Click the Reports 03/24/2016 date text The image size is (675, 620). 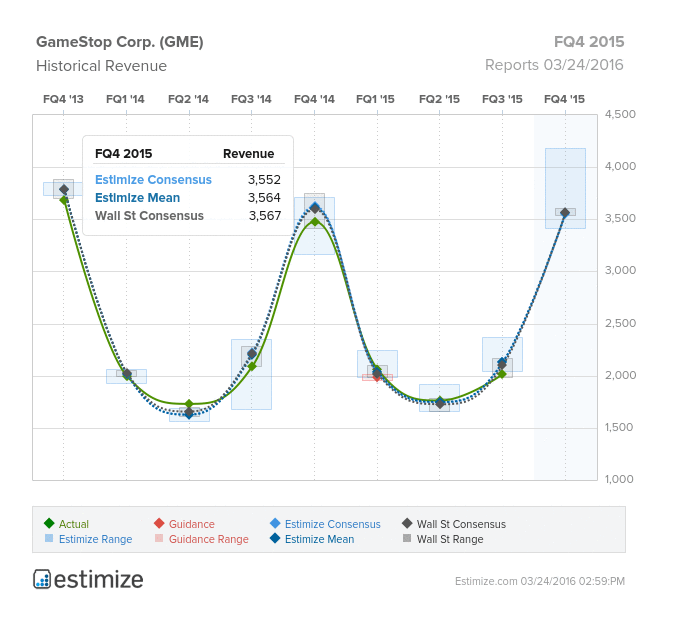554,65
